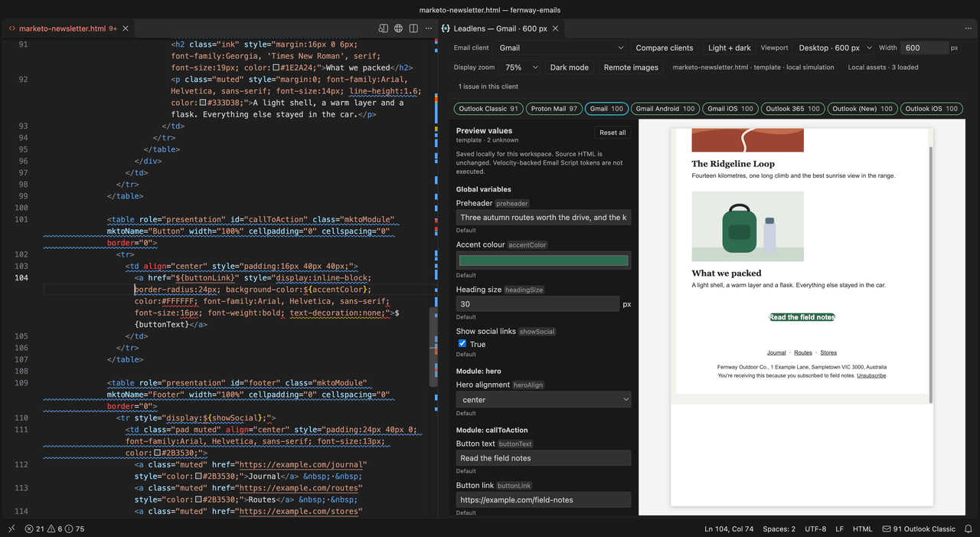
Task: Click HTML language mode in status bar
Action: click(863, 529)
